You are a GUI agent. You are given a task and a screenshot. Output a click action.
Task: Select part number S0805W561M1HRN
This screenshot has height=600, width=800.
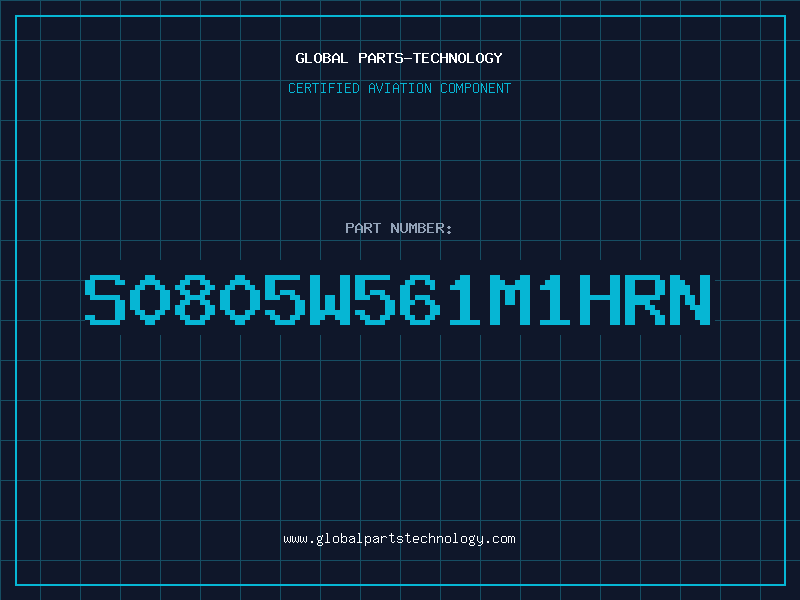[x=398, y=300]
